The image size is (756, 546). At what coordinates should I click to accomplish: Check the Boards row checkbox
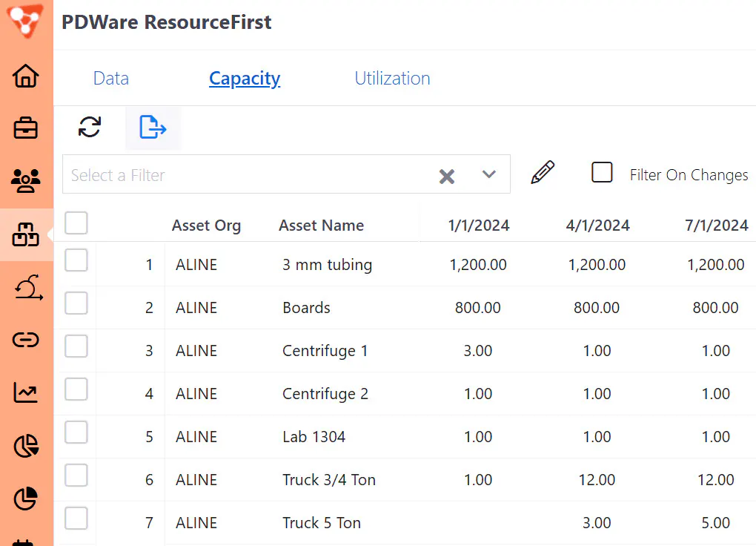coord(76,303)
